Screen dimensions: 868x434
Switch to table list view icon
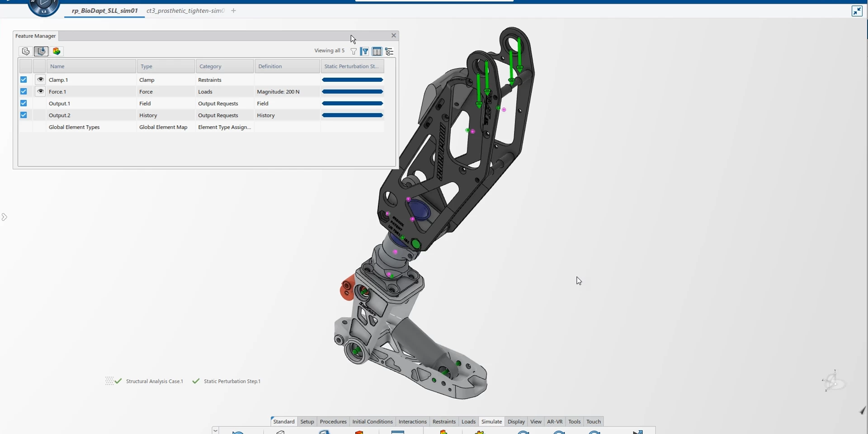coord(377,52)
